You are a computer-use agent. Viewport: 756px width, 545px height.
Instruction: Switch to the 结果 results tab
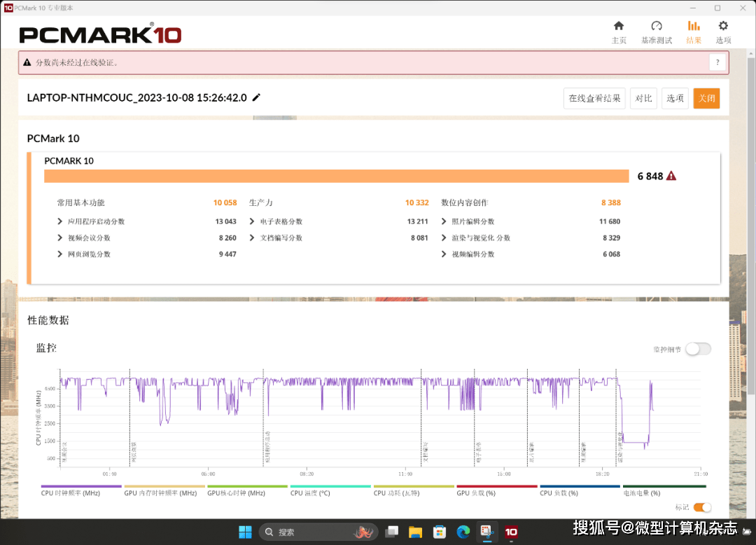tap(694, 32)
